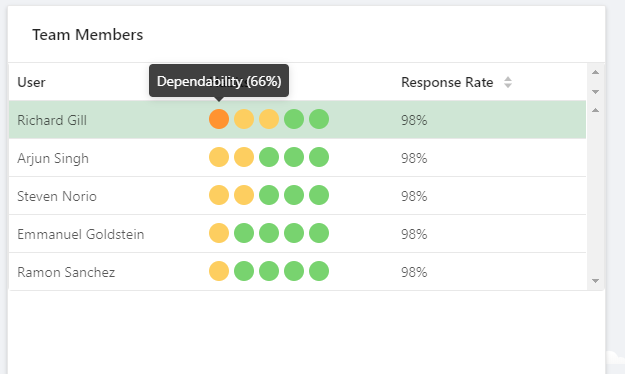Click Steven Norio's fifth green dot
Viewport: 625px width, 374px height.
tap(319, 195)
